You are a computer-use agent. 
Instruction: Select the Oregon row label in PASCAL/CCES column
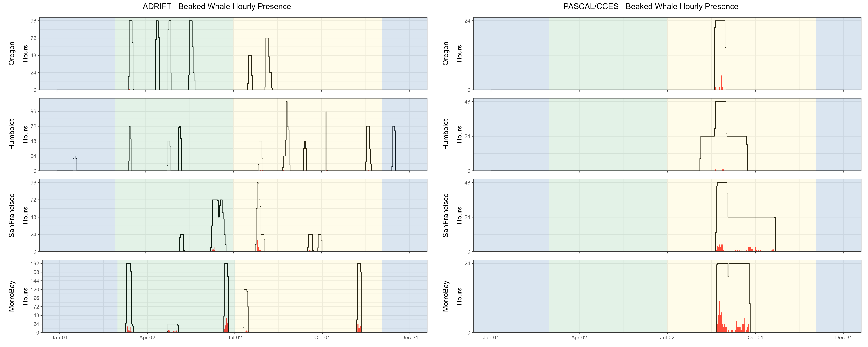446,53
